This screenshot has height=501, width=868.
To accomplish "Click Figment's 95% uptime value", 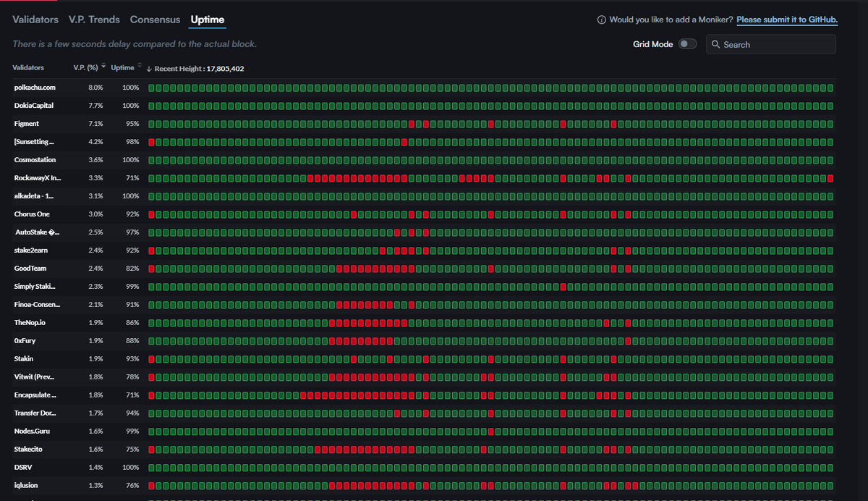I will (x=131, y=124).
